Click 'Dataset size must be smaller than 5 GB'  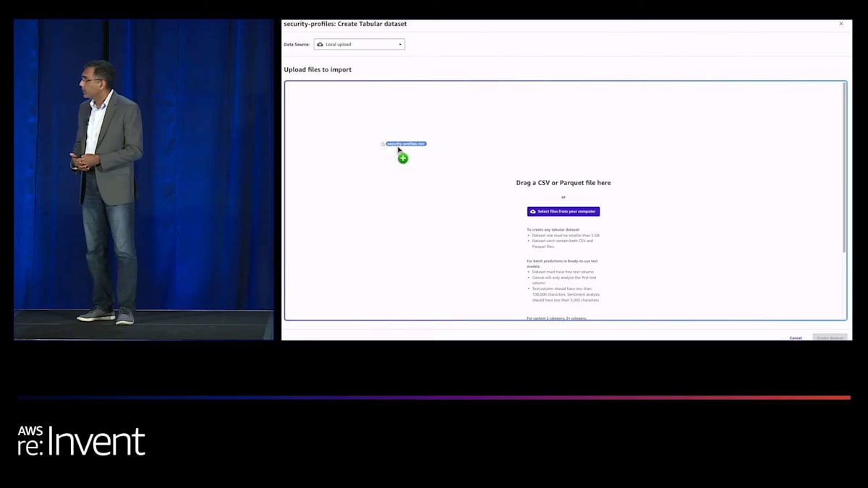tap(566, 236)
